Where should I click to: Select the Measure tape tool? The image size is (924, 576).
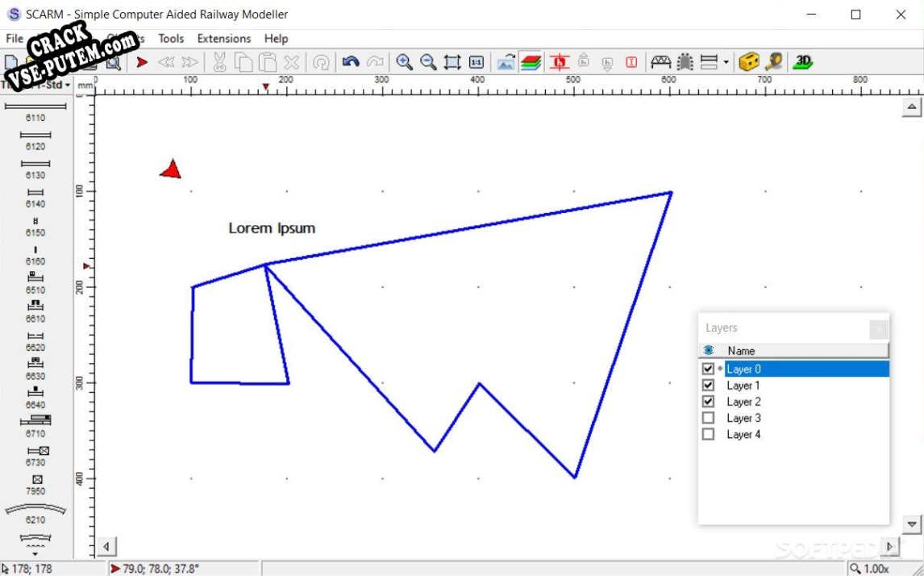point(774,62)
